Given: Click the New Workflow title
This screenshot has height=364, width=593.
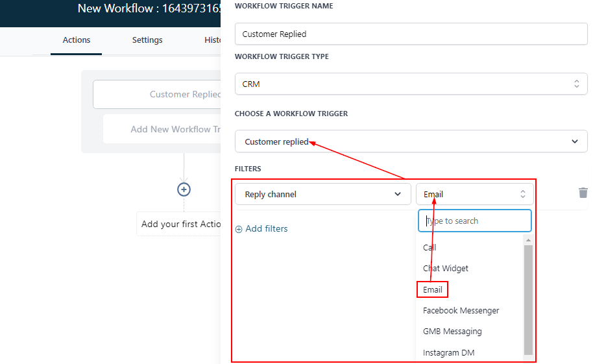Looking at the screenshot, I should (x=149, y=8).
